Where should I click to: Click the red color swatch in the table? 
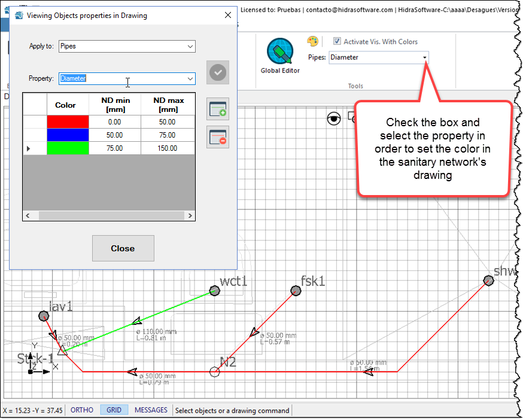click(68, 122)
